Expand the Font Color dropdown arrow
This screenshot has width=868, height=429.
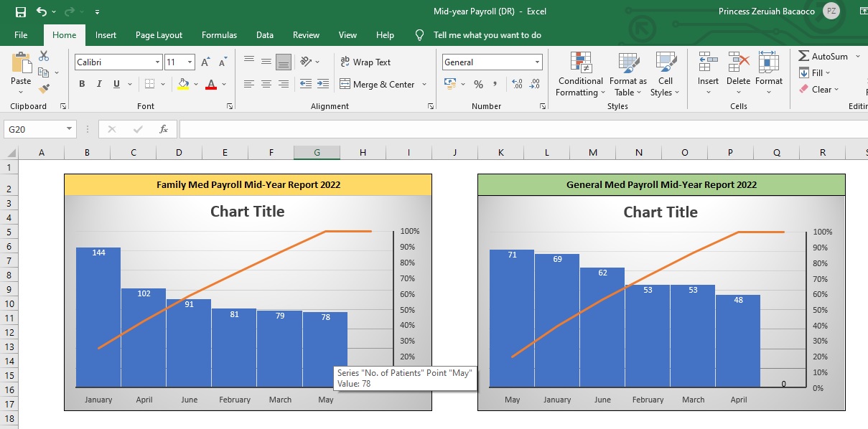[x=224, y=84]
